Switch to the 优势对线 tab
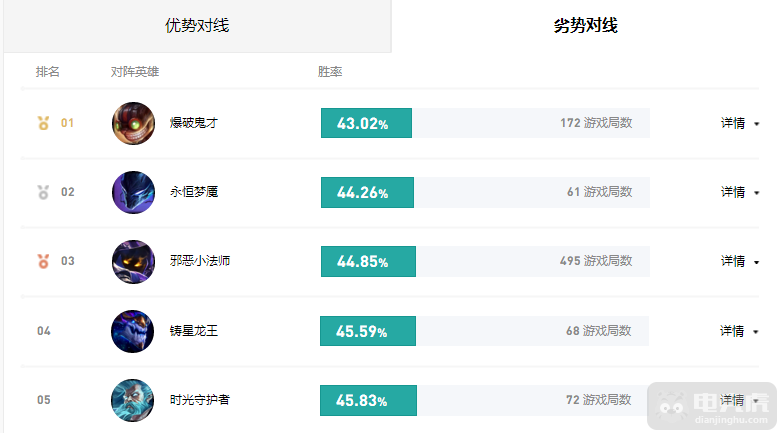The width and height of the screenshot is (779, 433). pos(197,26)
